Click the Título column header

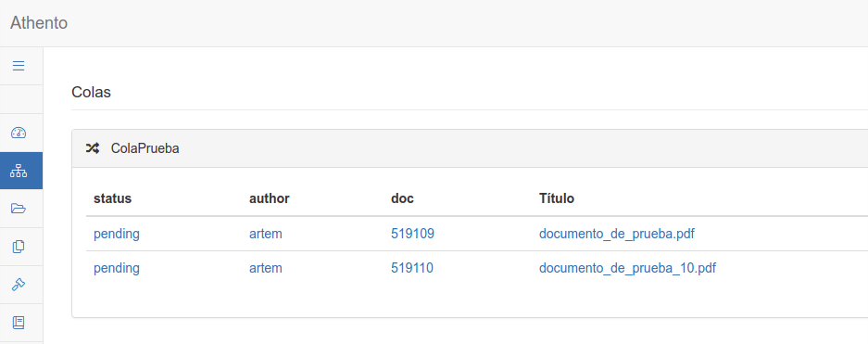pyautogui.click(x=557, y=198)
